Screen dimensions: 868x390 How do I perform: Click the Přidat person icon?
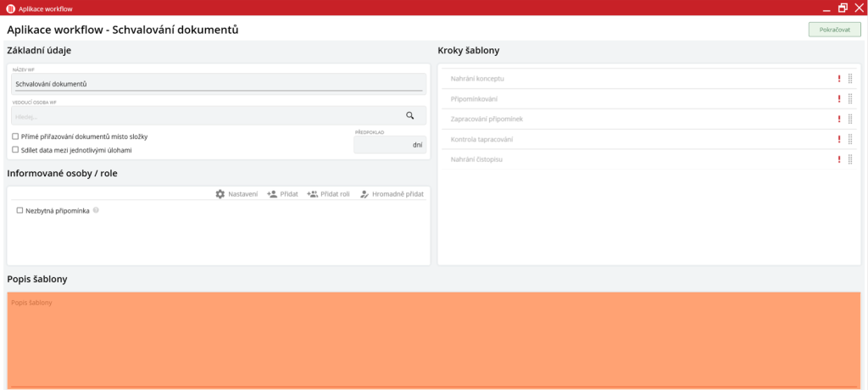point(272,194)
